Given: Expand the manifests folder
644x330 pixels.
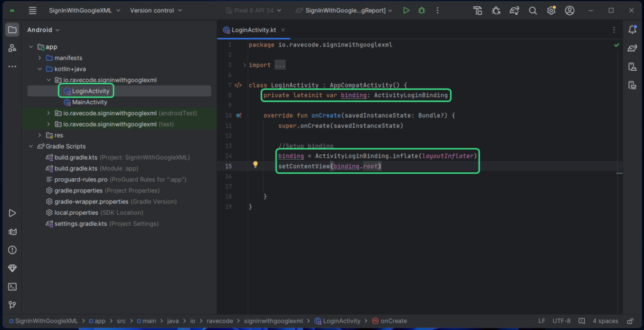Looking at the screenshot, I should [x=40, y=58].
